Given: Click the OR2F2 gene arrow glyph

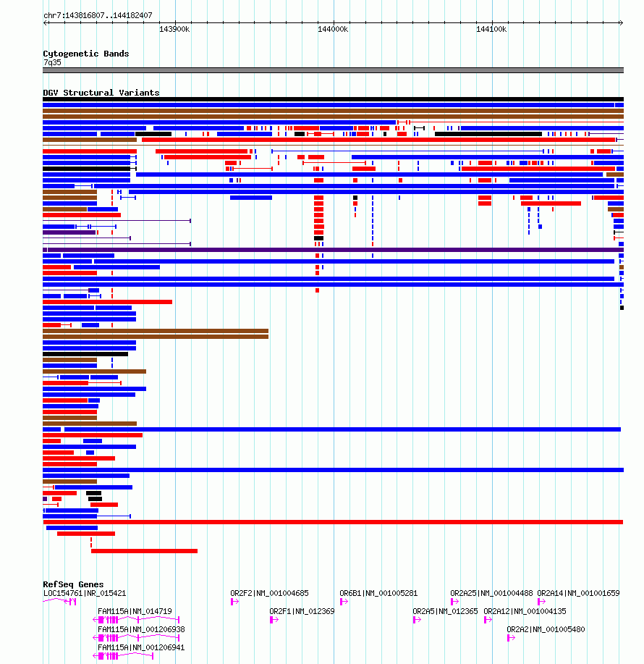Looking at the screenshot, I should [235, 602].
